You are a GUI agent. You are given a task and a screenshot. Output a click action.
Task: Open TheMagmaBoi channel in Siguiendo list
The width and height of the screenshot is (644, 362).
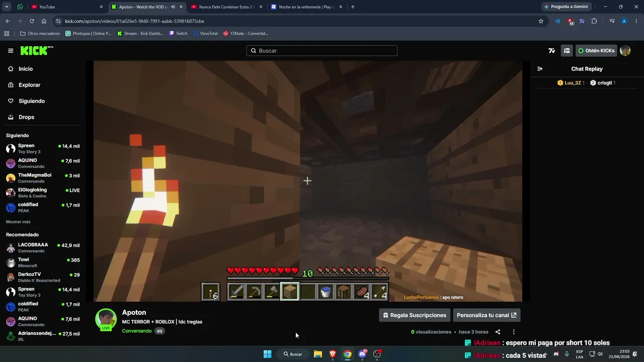[x=43, y=178]
